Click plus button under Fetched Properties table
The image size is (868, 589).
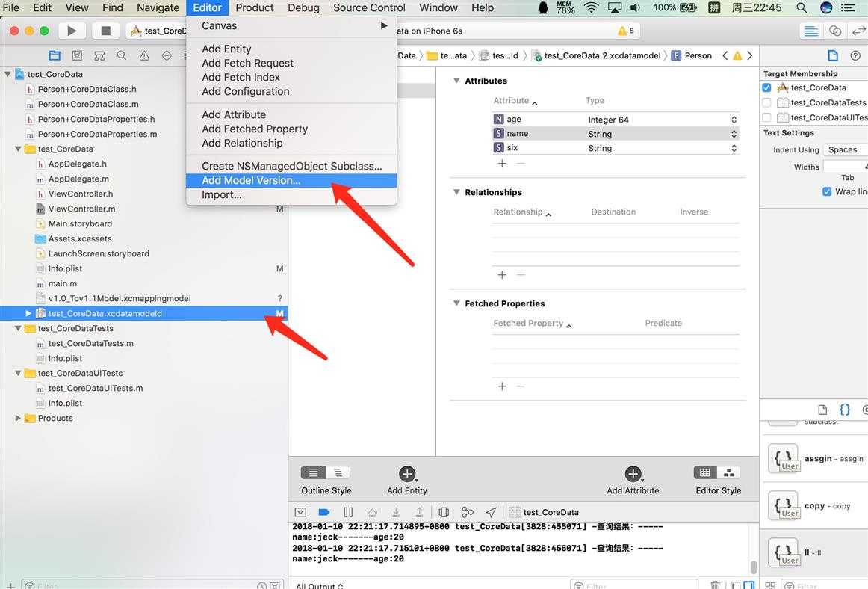click(x=502, y=386)
